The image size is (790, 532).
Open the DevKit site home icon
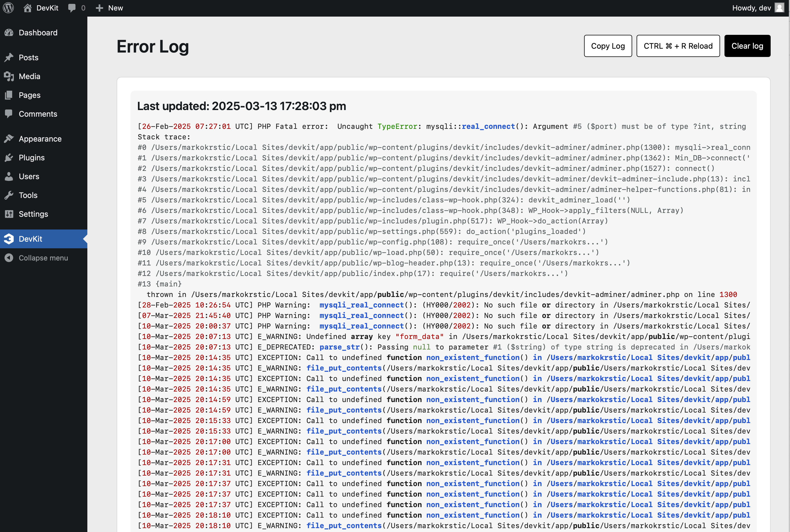tap(27, 8)
